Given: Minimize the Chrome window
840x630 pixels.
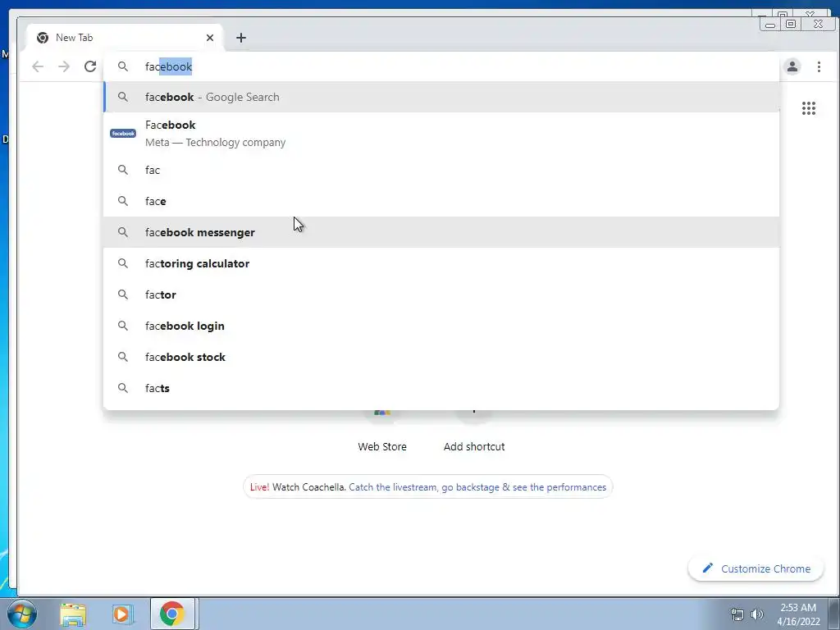Looking at the screenshot, I should (769, 24).
